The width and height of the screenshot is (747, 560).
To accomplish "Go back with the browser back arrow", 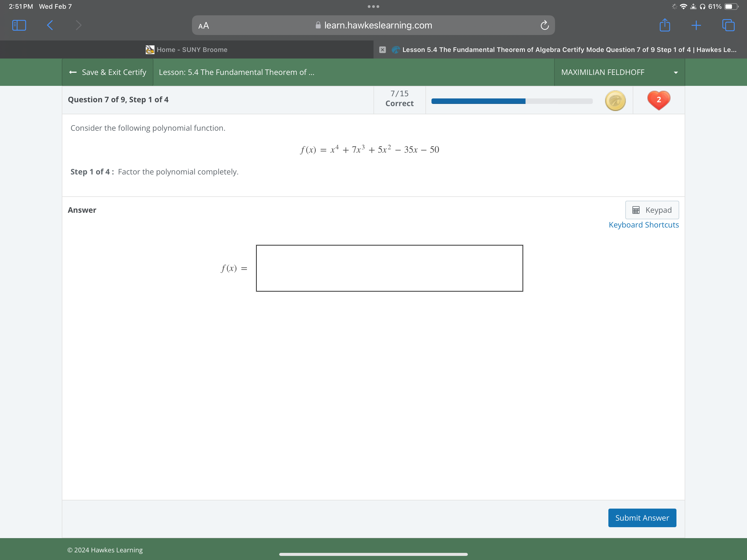I will [x=50, y=25].
